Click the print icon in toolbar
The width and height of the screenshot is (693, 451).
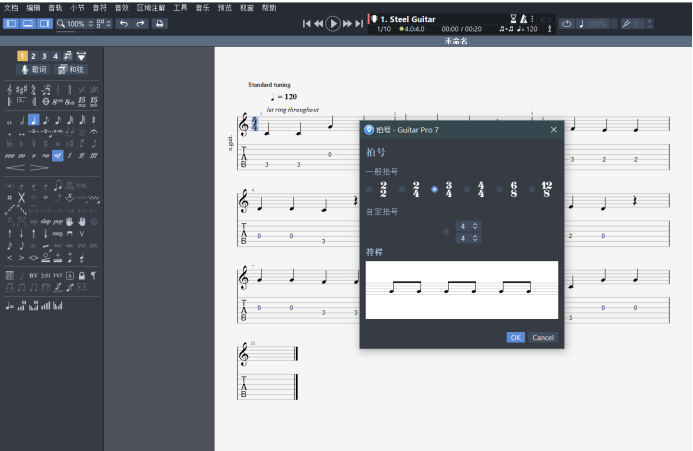point(160,23)
